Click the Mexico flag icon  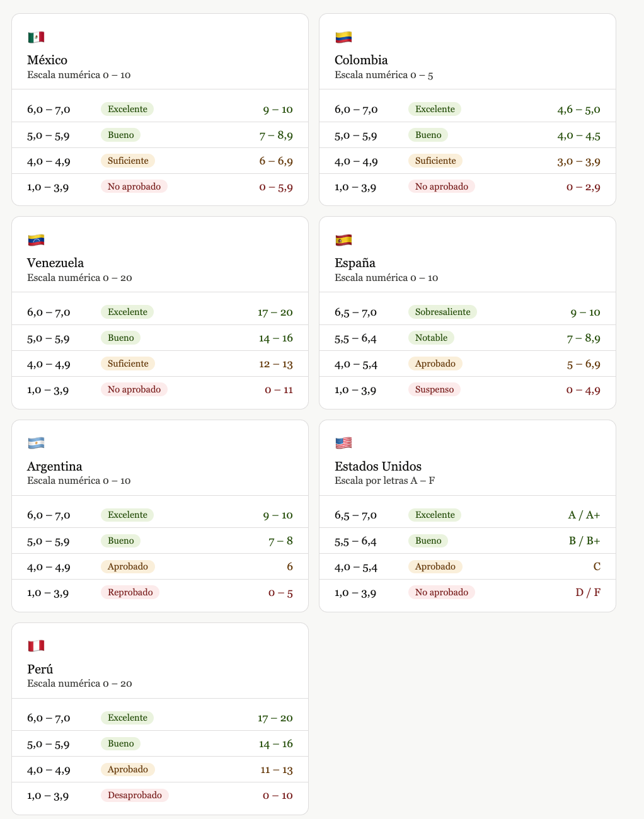(36, 38)
